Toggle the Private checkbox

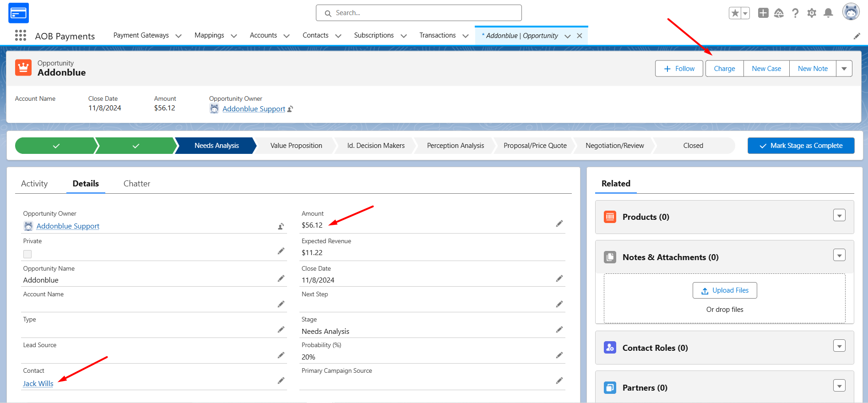pyautogui.click(x=27, y=254)
